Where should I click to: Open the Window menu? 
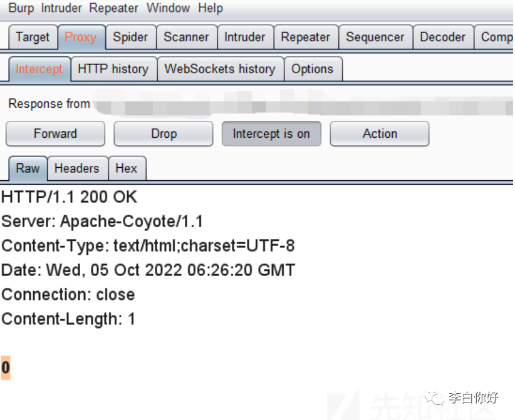point(168,8)
